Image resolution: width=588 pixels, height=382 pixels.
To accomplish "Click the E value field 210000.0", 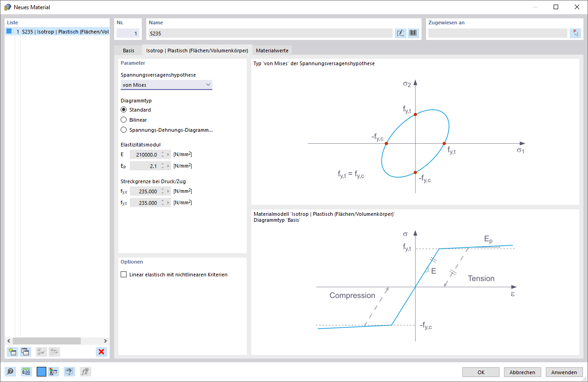I will pyautogui.click(x=144, y=155).
